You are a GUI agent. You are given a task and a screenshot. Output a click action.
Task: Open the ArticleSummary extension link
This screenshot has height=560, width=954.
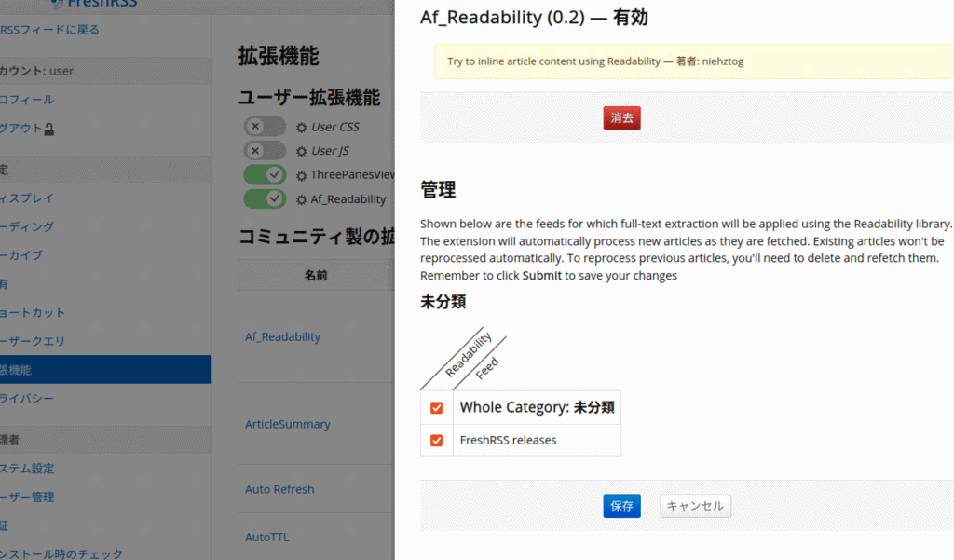point(287,424)
